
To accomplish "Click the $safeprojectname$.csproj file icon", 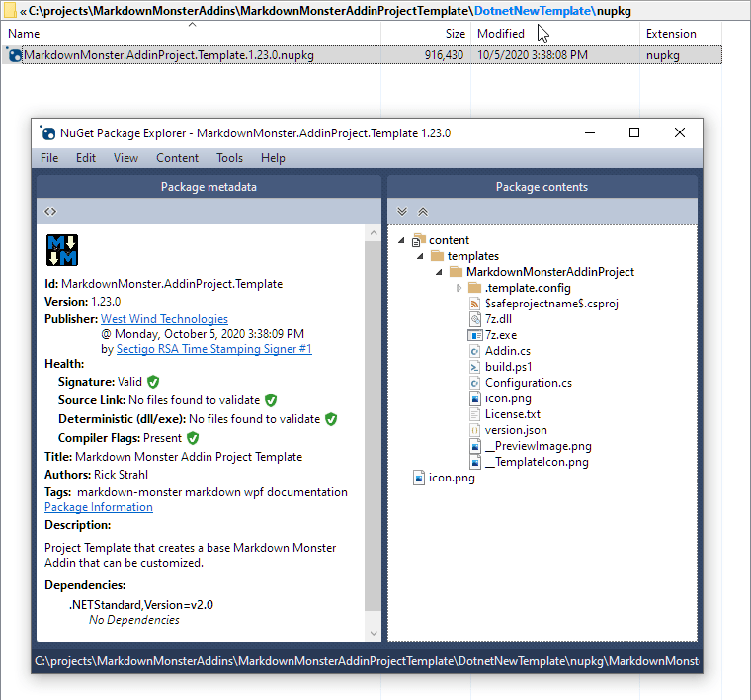I will [x=474, y=304].
